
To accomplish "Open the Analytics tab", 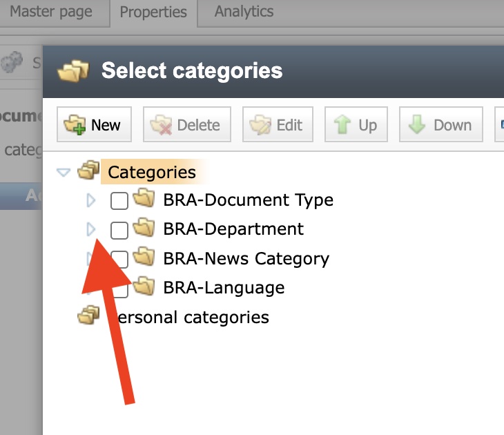I will 244,12.
